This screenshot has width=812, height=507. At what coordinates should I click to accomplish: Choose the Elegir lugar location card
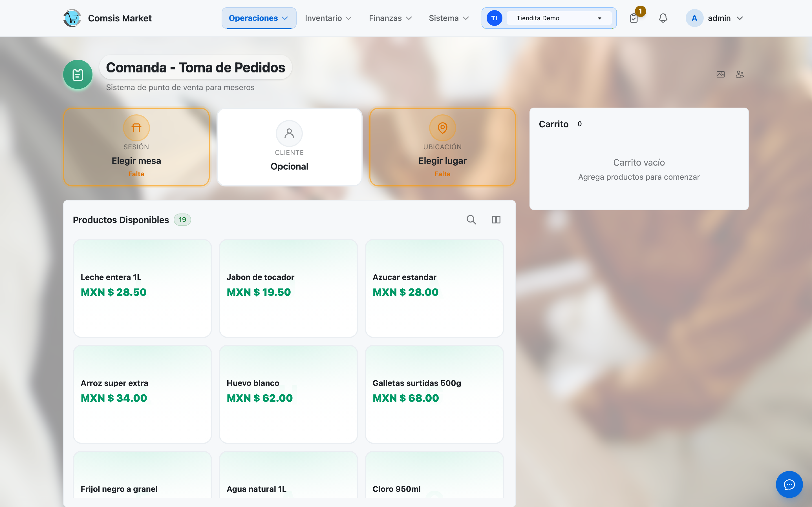click(x=442, y=147)
